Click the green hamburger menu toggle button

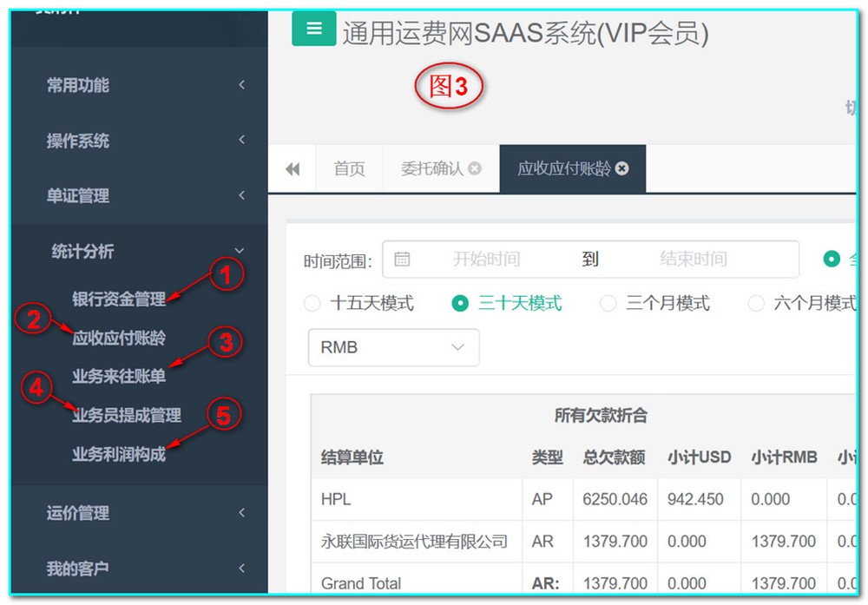tap(313, 29)
